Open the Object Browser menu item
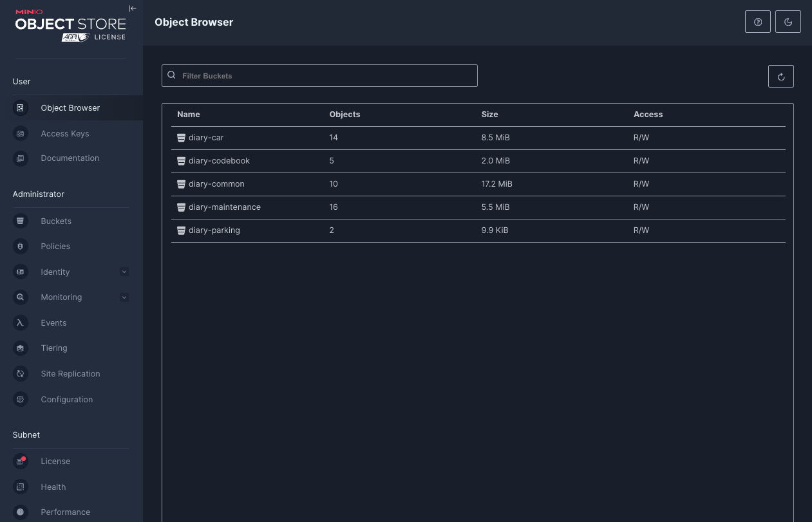Image resolution: width=812 pixels, height=522 pixels. tap(70, 107)
